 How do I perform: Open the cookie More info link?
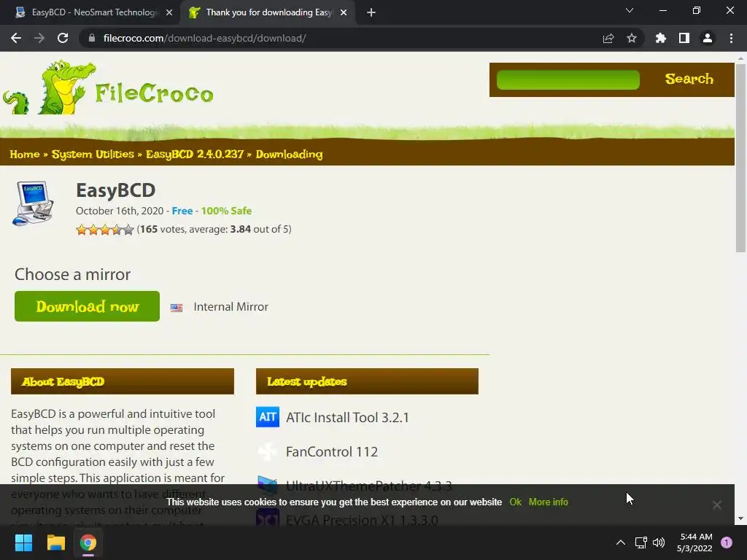coord(549,502)
